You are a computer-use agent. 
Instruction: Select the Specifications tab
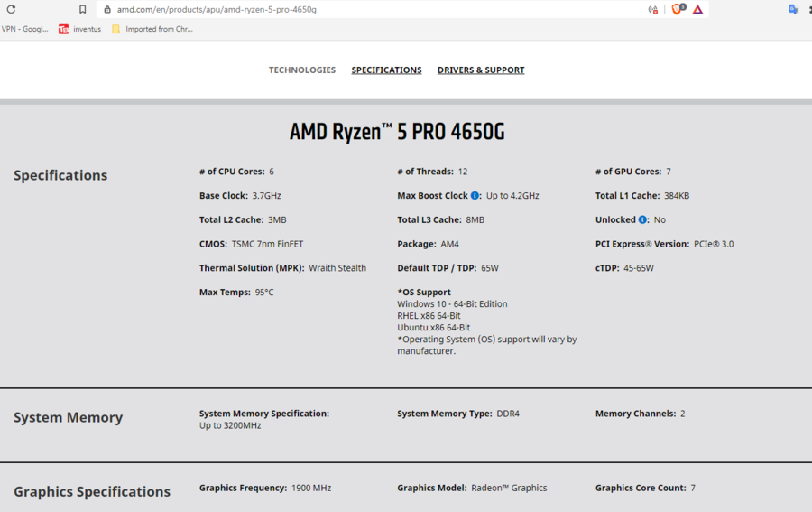click(x=386, y=70)
